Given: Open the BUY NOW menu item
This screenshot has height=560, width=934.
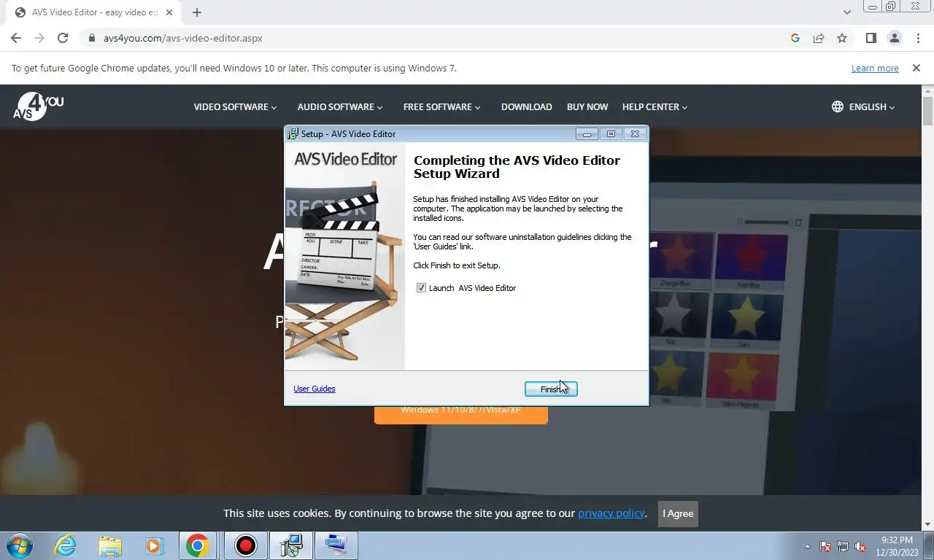Looking at the screenshot, I should [587, 106].
